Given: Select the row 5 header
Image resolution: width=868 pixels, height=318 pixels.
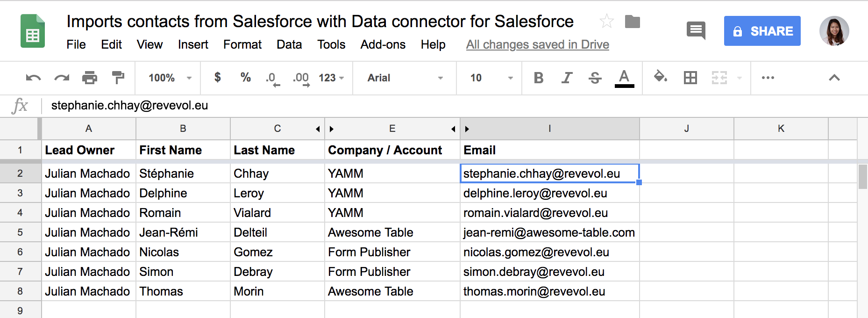Looking at the screenshot, I should click(x=20, y=232).
